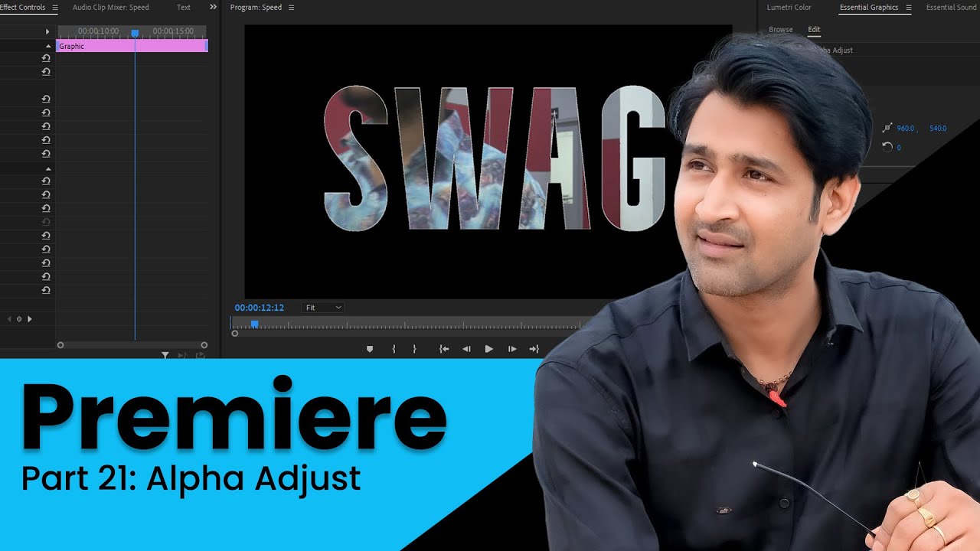The image size is (980, 551).
Task: Click the rotation icon beside value 0
Action: pos(887,147)
